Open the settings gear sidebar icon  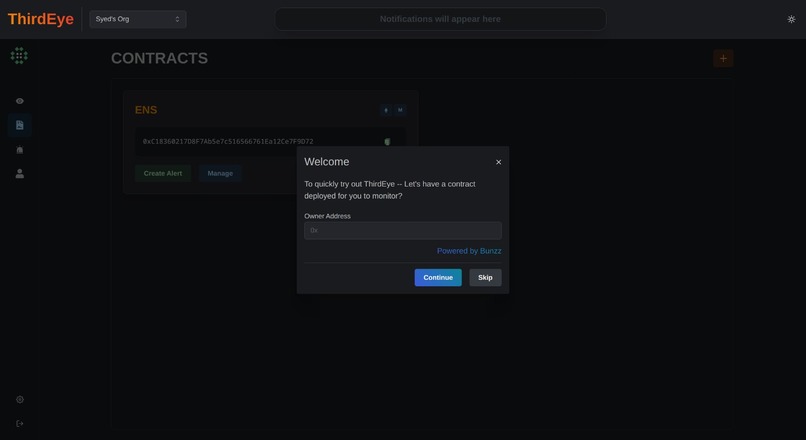click(20, 399)
